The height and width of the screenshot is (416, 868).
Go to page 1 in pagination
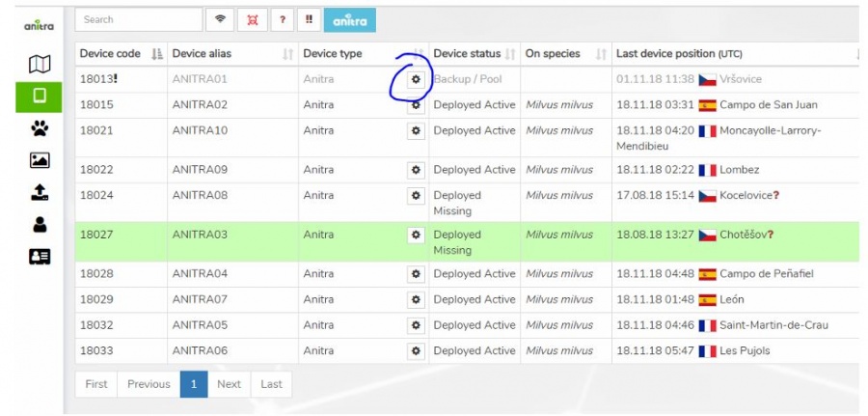click(193, 384)
